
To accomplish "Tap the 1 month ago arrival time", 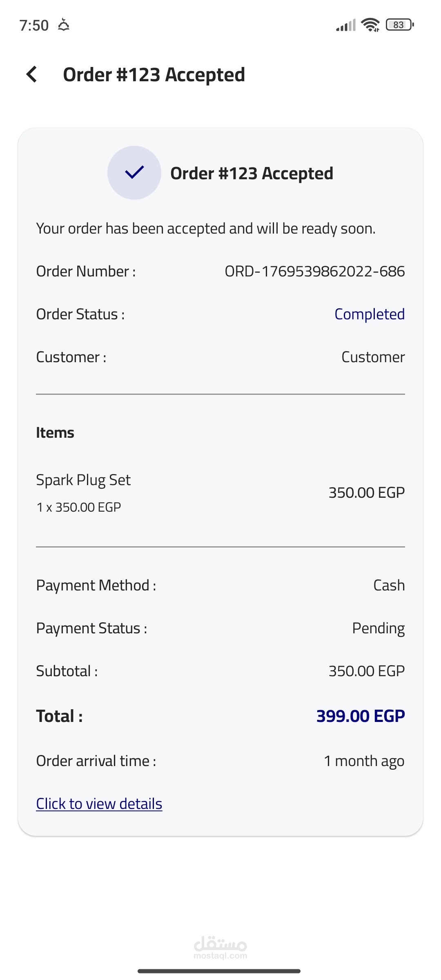I will [x=364, y=761].
